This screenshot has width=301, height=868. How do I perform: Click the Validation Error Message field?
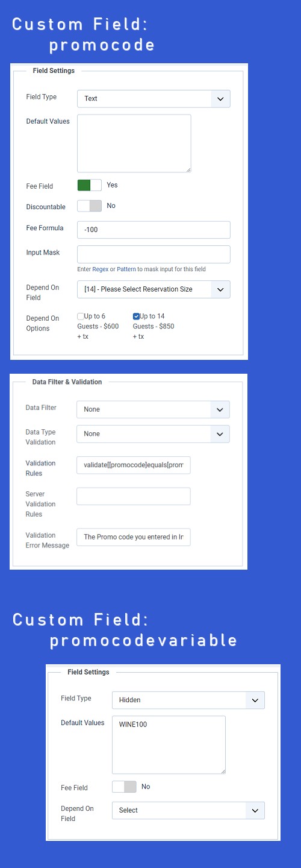pos(134,537)
